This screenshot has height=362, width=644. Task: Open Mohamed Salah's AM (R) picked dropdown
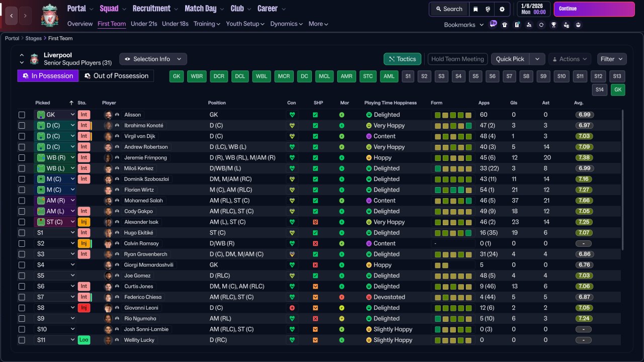[x=55, y=201]
